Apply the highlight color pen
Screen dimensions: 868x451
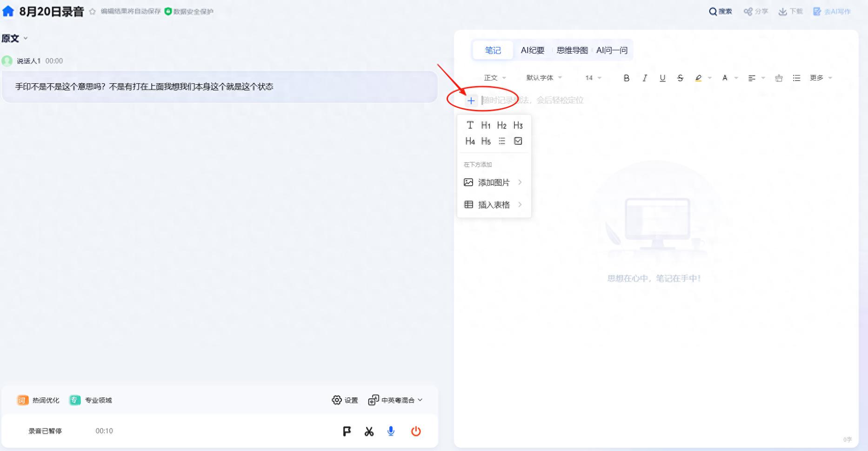pyautogui.click(x=698, y=78)
